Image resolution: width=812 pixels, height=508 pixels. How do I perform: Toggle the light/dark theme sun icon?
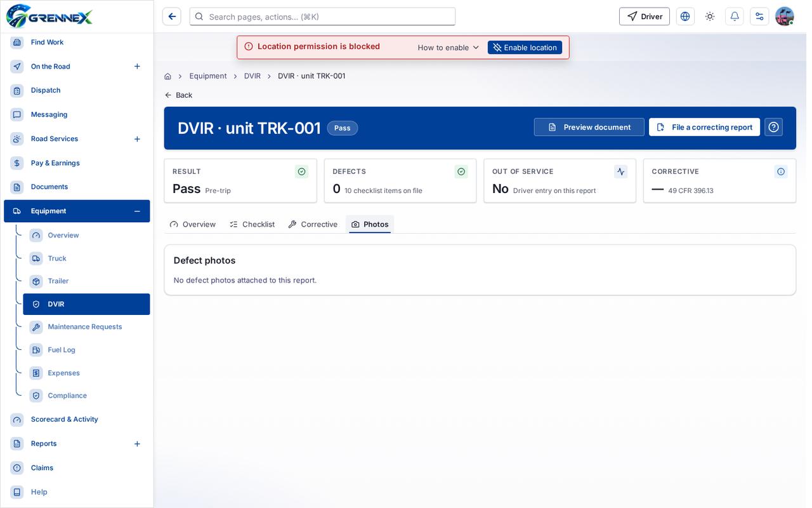coord(710,17)
